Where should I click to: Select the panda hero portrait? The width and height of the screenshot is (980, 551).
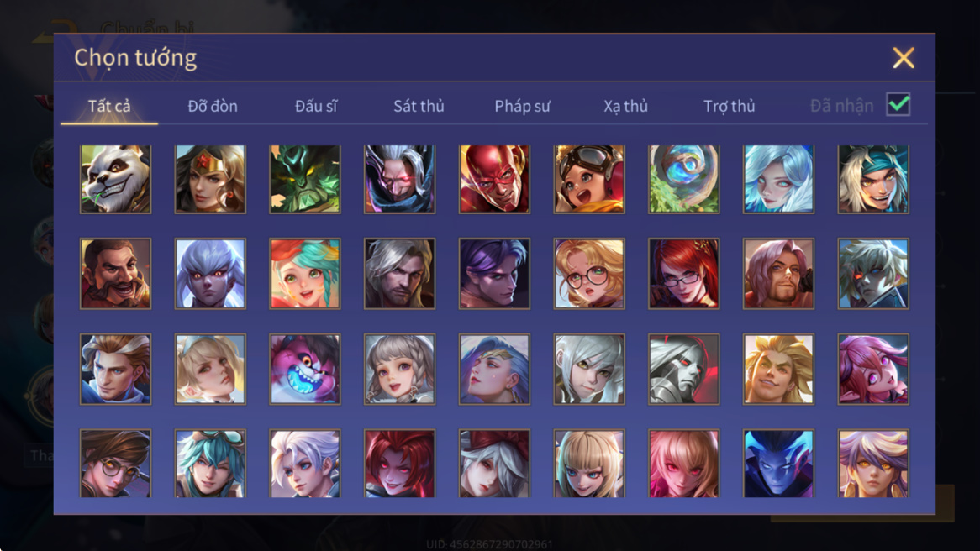(x=116, y=179)
